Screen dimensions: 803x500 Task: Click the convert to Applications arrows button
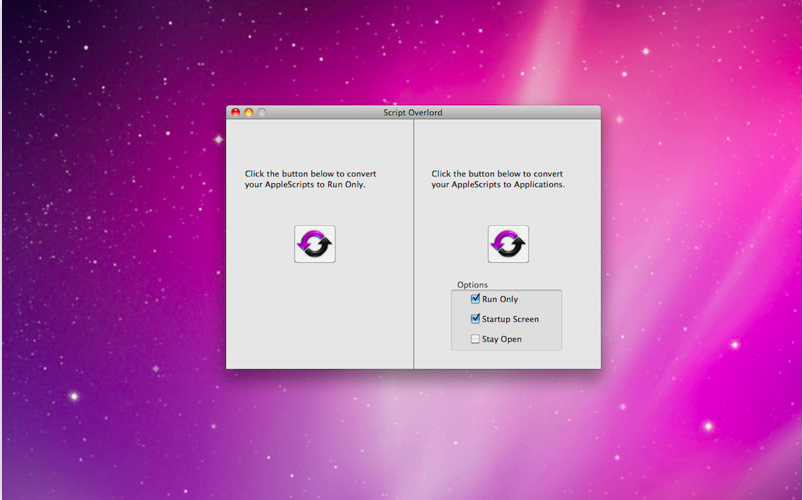508,244
